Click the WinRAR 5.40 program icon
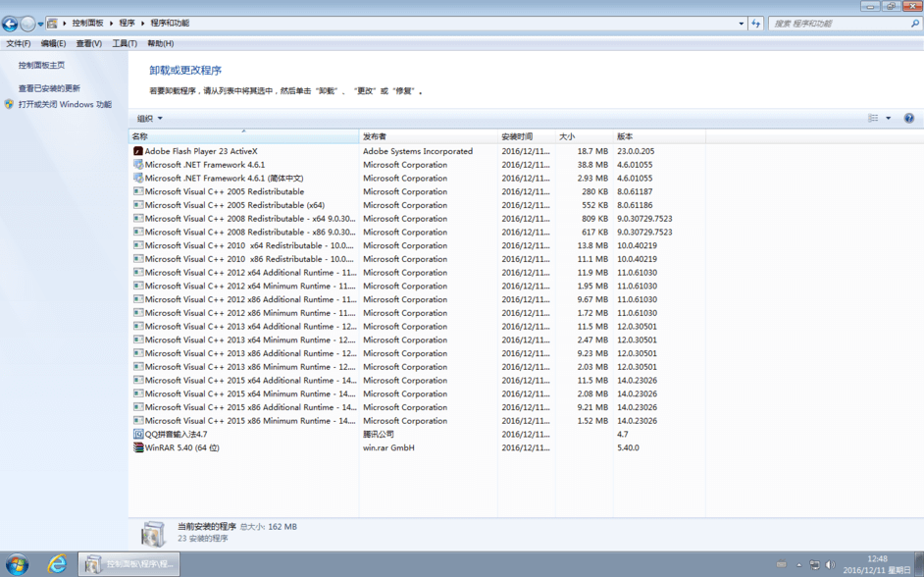This screenshot has width=924, height=577. pos(138,447)
